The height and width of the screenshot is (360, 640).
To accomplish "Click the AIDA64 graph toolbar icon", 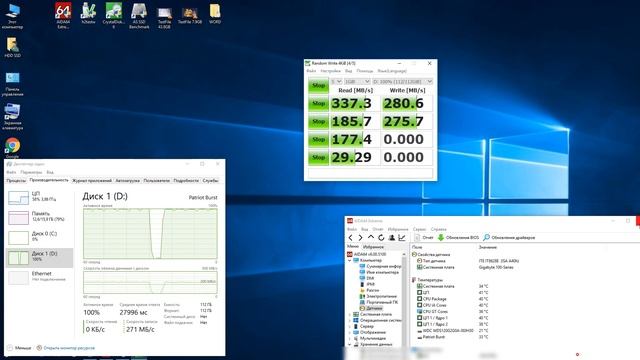I will [x=402, y=237].
